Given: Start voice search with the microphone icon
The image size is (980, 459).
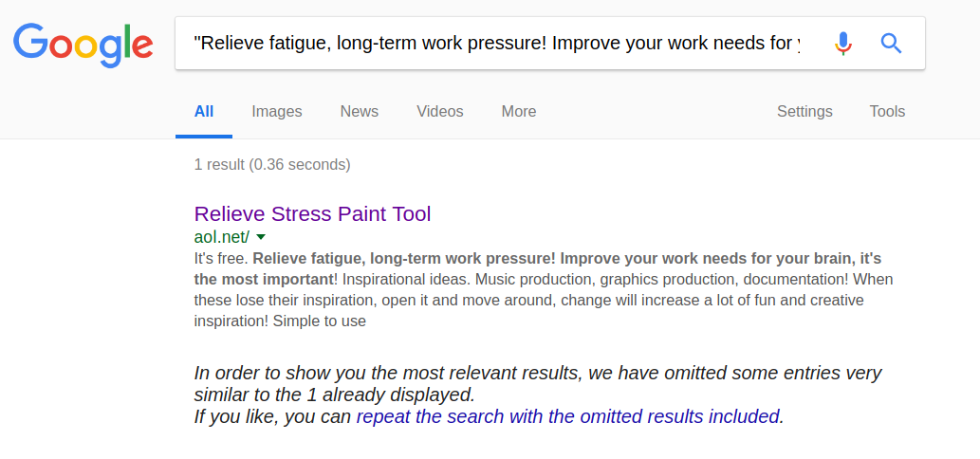Looking at the screenshot, I should 843,43.
